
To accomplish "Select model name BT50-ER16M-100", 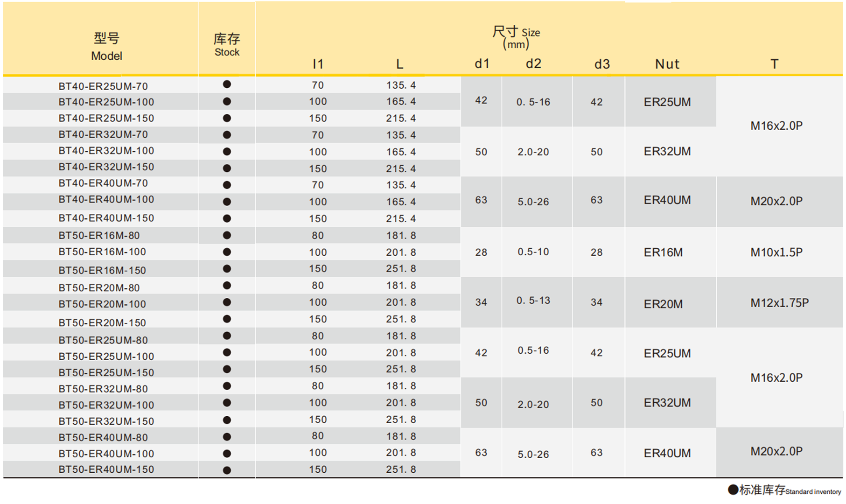I will [102, 252].
